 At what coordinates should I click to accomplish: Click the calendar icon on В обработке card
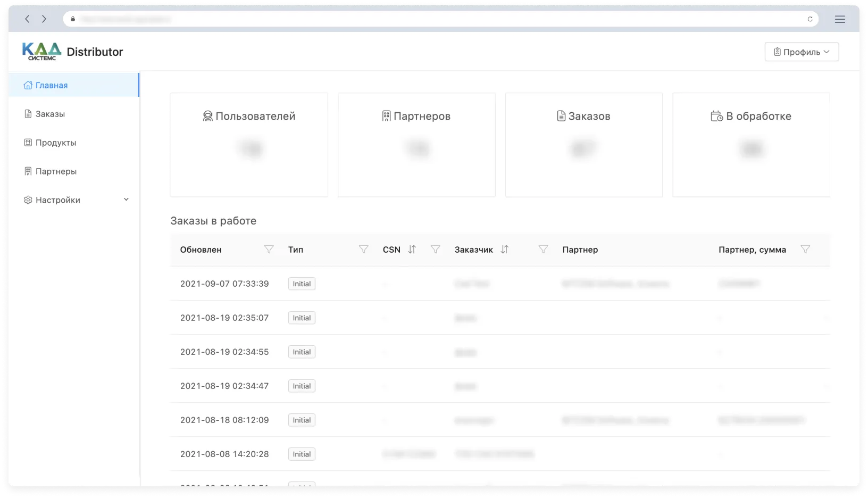(716, 115)
